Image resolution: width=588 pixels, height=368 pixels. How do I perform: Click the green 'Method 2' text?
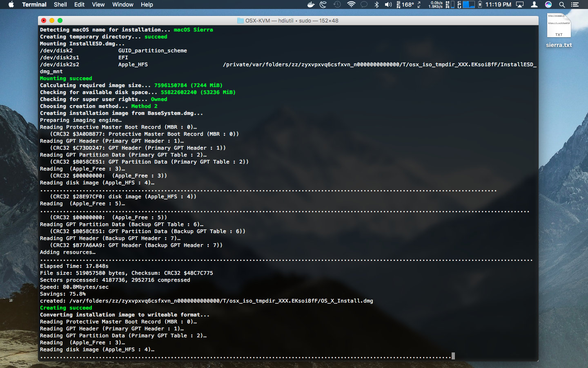click(145, 106)
